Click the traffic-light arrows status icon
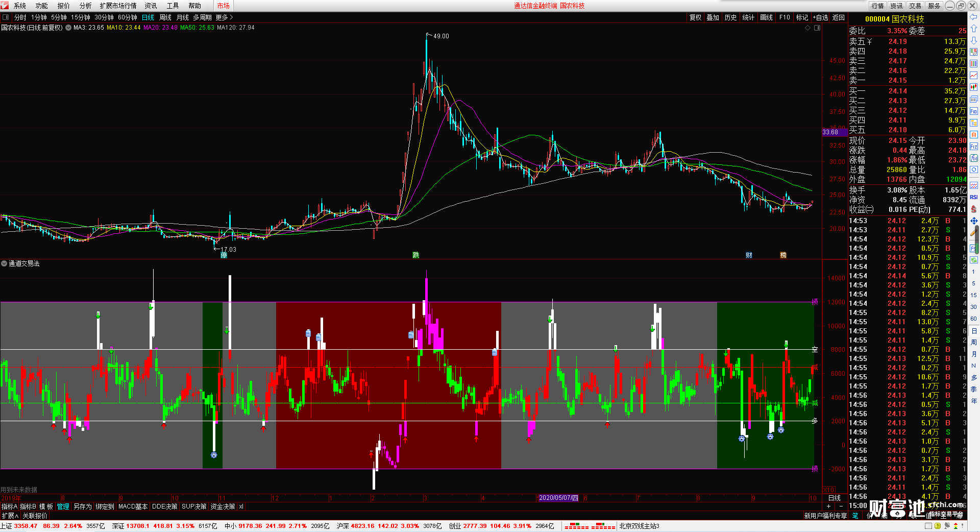The width and height of the screenshot is (980, 532). click(x=955, y=526)
